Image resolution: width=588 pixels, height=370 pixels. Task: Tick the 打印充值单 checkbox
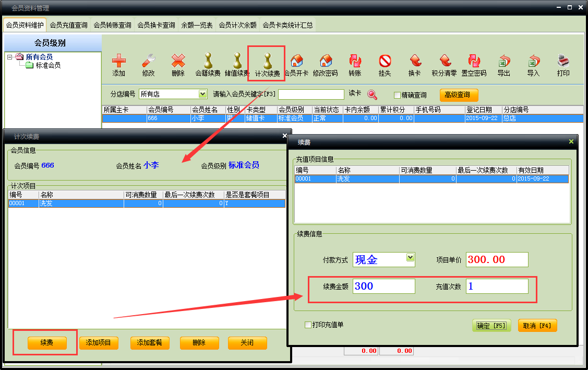(x=308, y=325)
